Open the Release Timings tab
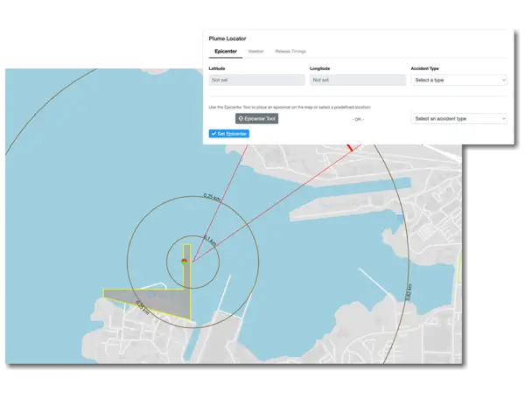This screenshot has width=525, height=420. pyautogui.click(x=290, y=52)
